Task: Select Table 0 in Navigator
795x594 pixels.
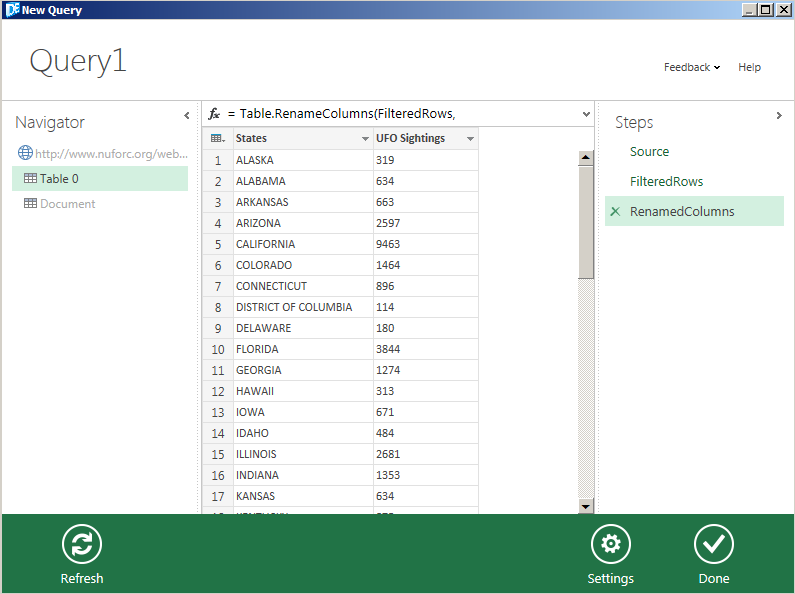Action: [100, 178]
